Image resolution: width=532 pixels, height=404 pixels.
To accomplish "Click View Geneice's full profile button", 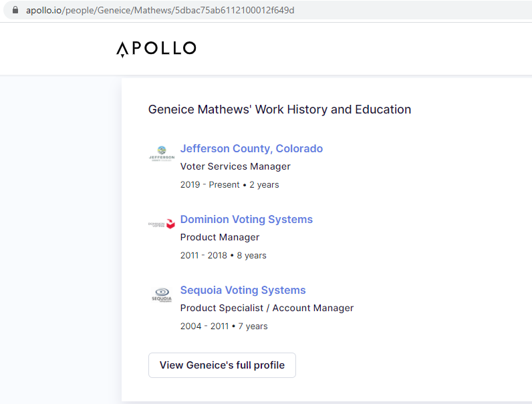I will pos(222,365).
